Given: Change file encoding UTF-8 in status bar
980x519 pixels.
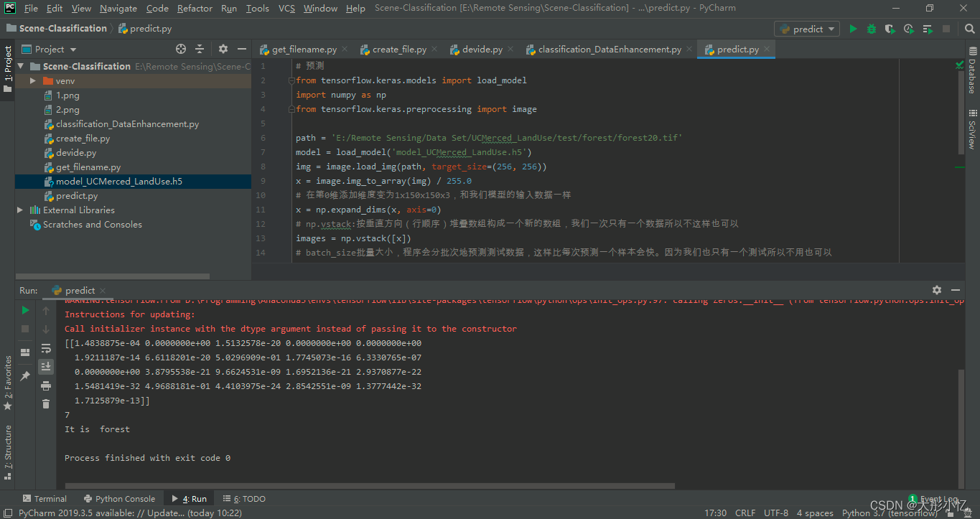Looking at the screenshot, I should tap(776, 513).
